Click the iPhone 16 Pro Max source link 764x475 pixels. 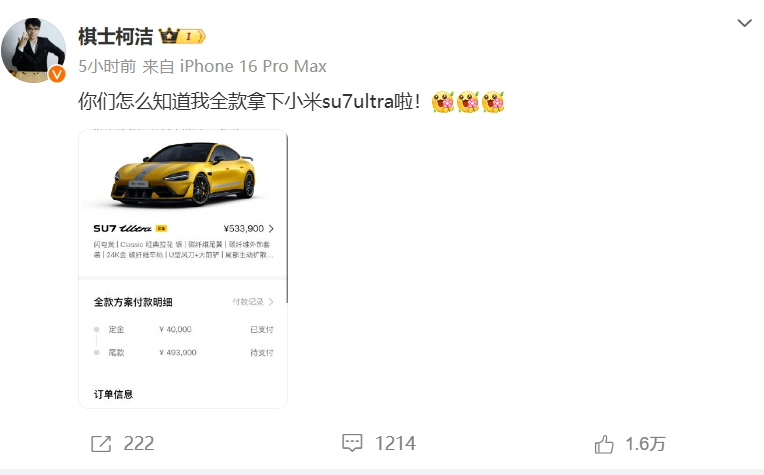pyautogui.click(x=253, y=66)
